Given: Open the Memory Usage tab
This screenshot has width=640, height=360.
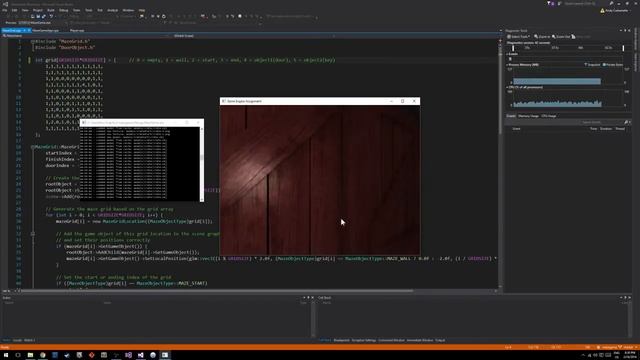Looking at the screenshot, I should [529, 116].
